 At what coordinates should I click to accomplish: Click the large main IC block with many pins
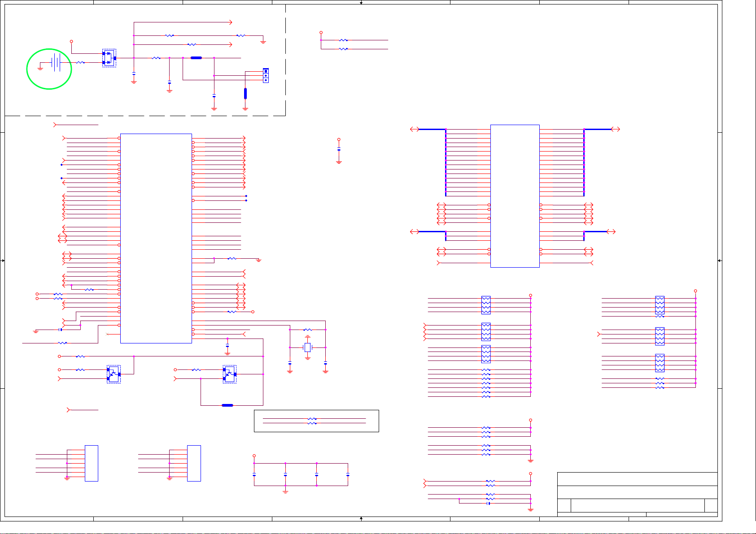[x=156, y=239]
